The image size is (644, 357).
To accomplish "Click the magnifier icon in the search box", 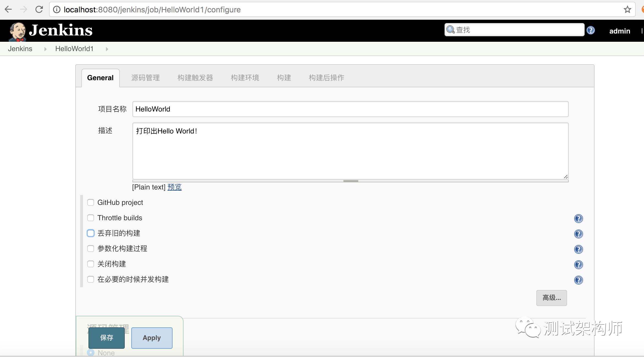I will click(451, 29).
